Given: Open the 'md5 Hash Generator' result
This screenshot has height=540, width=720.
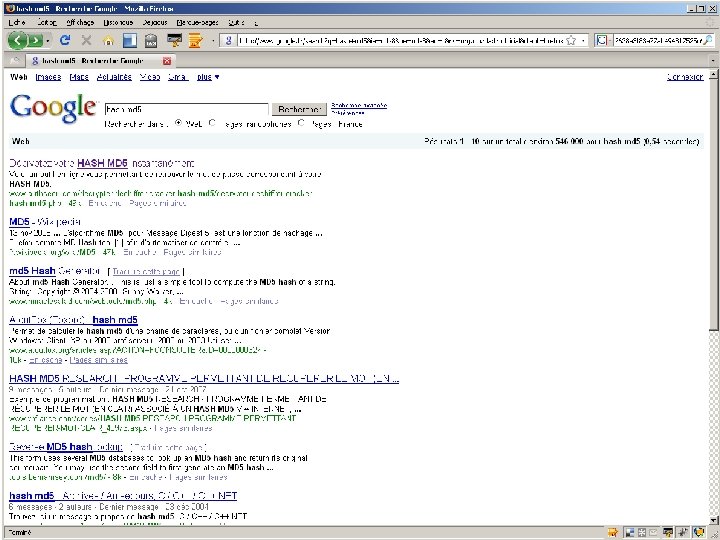Looking at the screenshot, I should click(55, 271).
